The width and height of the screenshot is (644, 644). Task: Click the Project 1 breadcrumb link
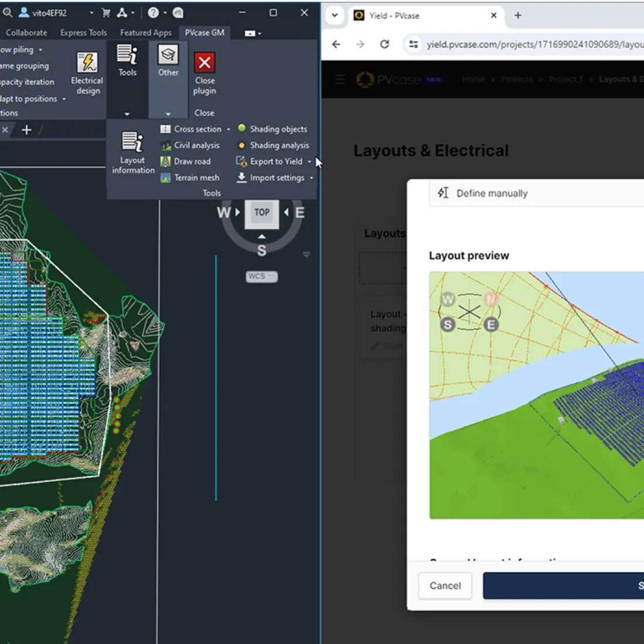[566, 79]
